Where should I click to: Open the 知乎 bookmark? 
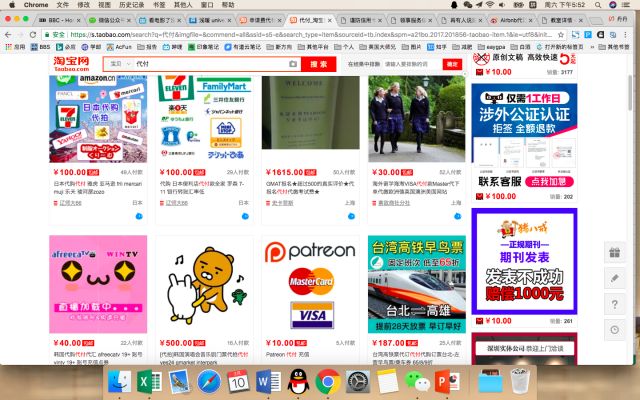click(x=436, y=47)
